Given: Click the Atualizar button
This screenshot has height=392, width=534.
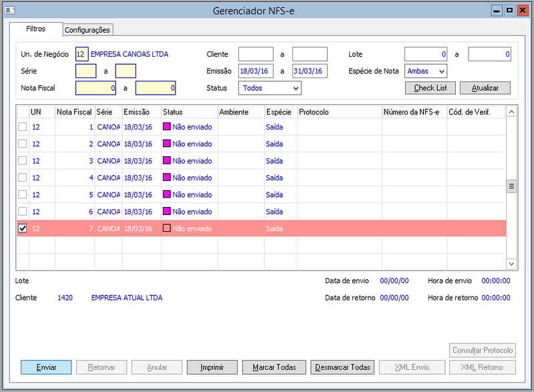Looking at the screenshot, I should [x=485, y=88].
